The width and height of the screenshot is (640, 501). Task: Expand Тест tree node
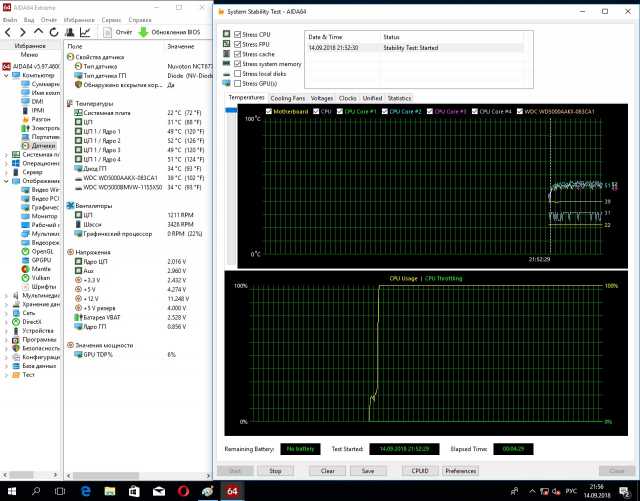[6, 375]
